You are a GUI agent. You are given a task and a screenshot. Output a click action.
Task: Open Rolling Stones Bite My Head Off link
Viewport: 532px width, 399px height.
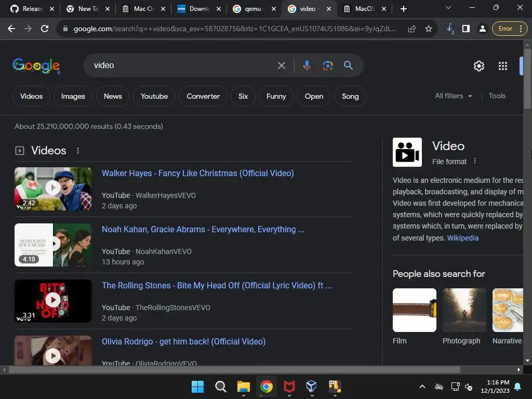pos(217,285)
